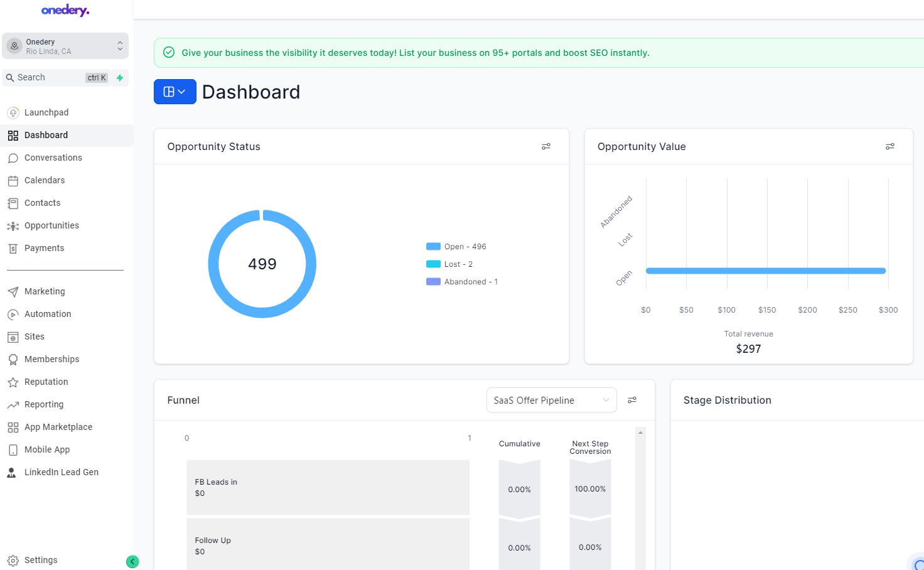Click the onedery logo

pos(65,10)
